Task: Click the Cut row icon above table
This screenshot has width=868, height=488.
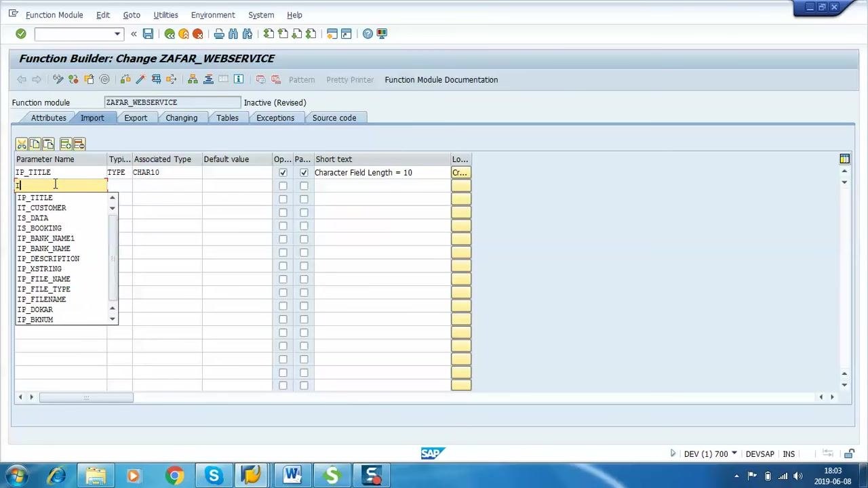Action: tap(22, 144)
